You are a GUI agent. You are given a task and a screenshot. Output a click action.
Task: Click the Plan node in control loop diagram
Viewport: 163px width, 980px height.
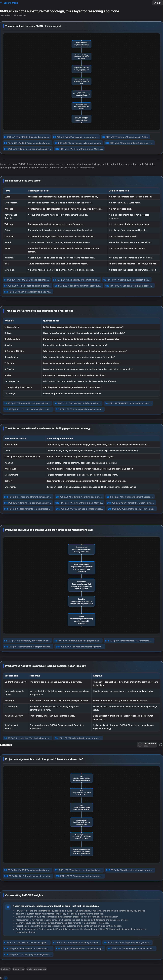coord(81,778)
